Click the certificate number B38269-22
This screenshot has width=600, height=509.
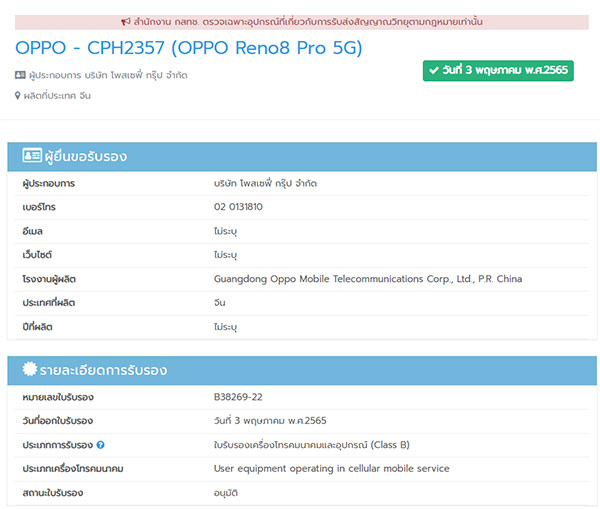coord(238,397)
